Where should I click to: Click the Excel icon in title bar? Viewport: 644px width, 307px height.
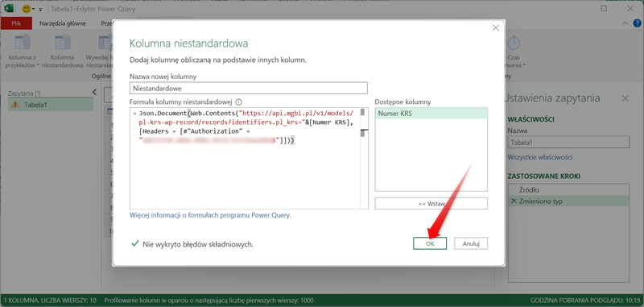(10, 9)
